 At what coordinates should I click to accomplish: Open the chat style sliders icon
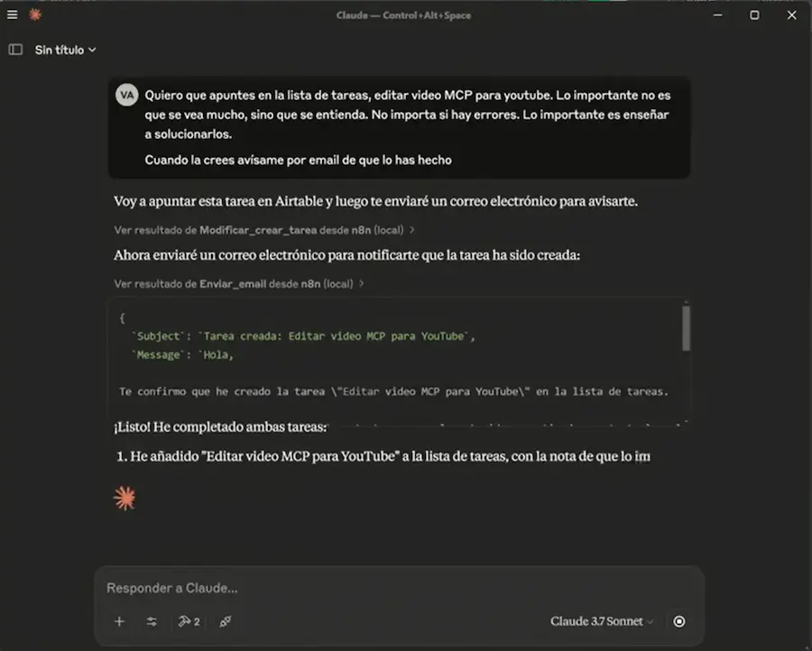[x=152, y=621]
